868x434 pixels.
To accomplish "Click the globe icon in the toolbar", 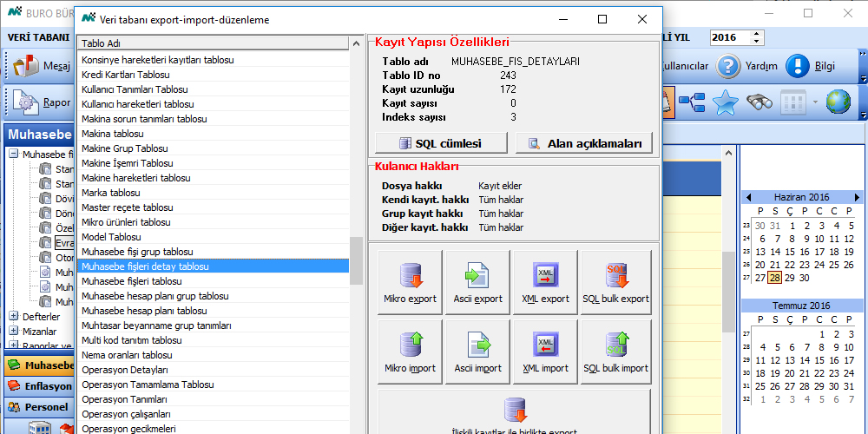I will [x=838, y=102].
